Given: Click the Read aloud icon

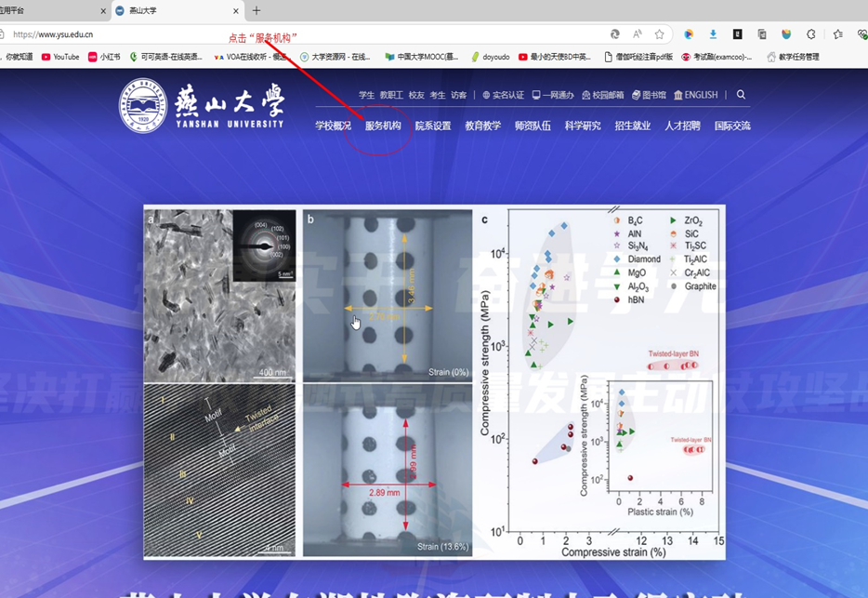Looking at the screenshot, I should pos(638,34).
